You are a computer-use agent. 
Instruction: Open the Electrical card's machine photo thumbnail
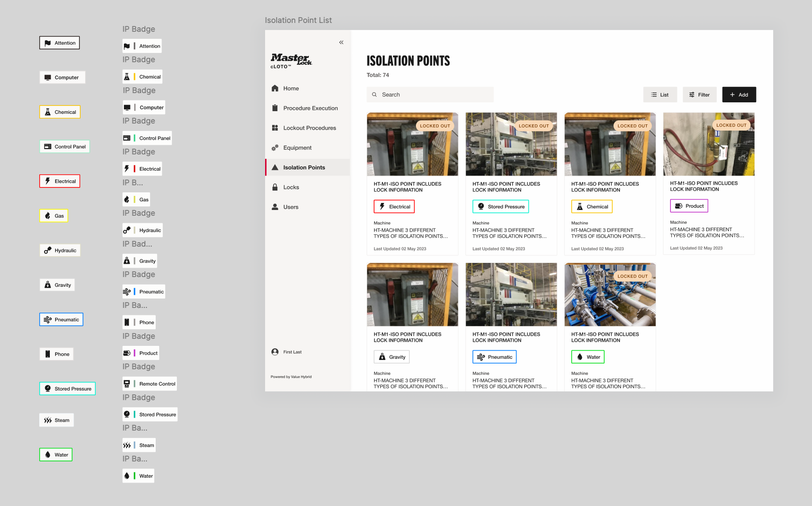point(412,144)
